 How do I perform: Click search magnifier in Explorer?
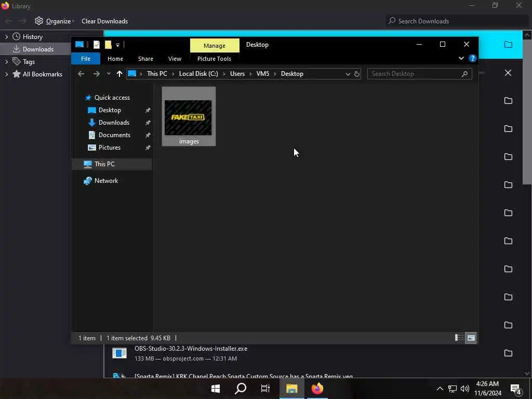[x=464, y=74]
